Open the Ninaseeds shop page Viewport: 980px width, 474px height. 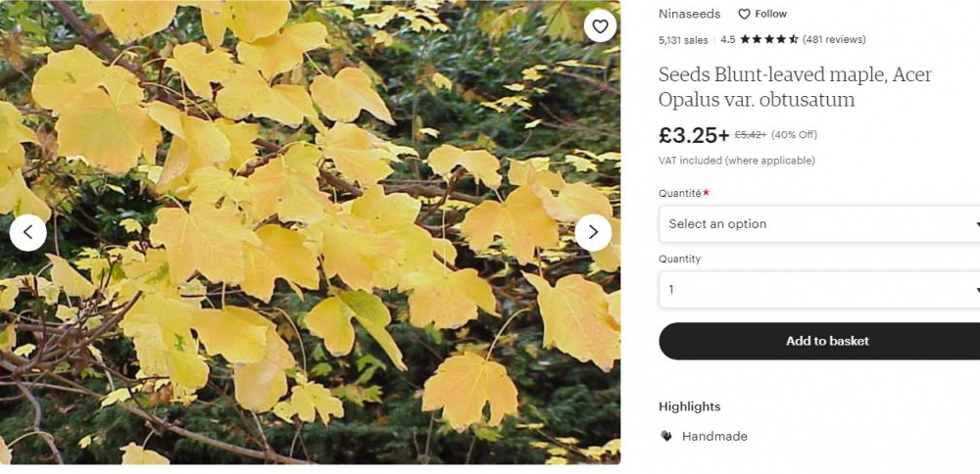(689, 14)
